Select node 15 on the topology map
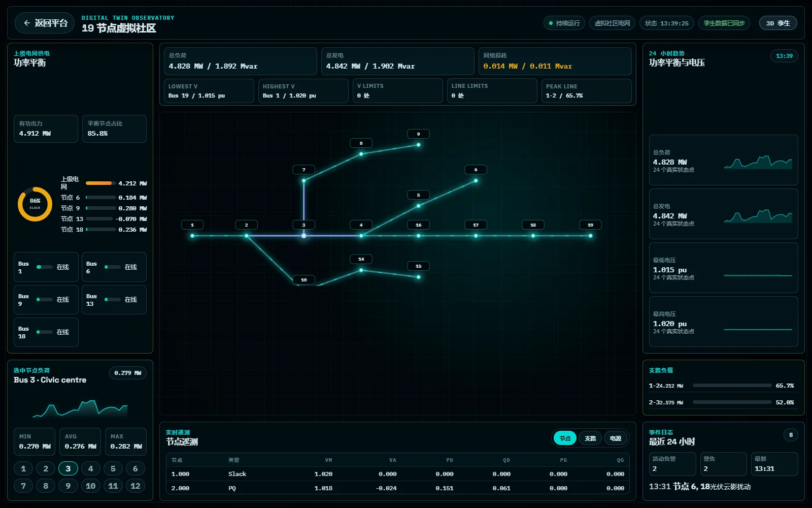 pos(418,277)
